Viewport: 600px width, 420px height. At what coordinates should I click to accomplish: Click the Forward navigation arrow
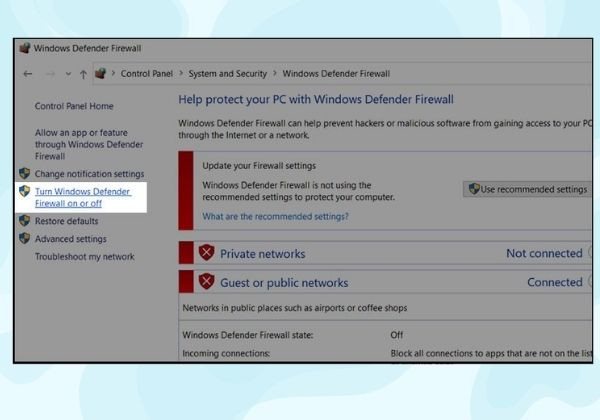(x=50, y=74)
